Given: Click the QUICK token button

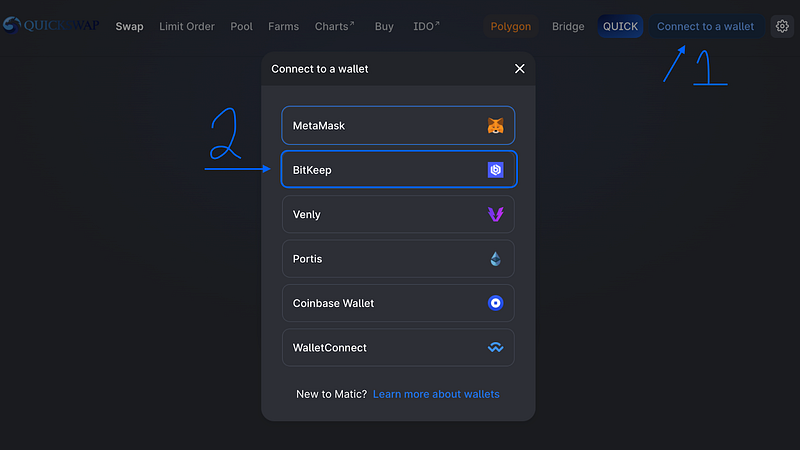Looking at the screenshot, I should [x=620, y=26].
